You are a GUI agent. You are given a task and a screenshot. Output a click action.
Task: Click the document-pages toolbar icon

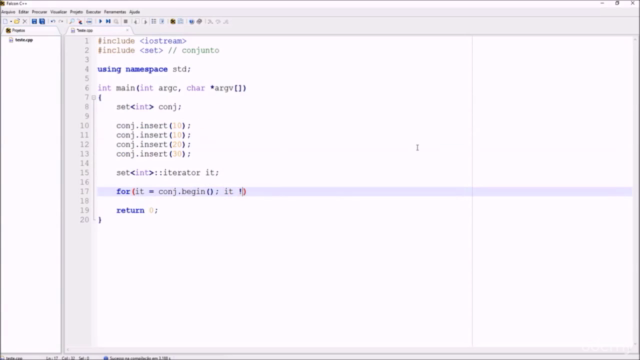[x=181, y=21]
